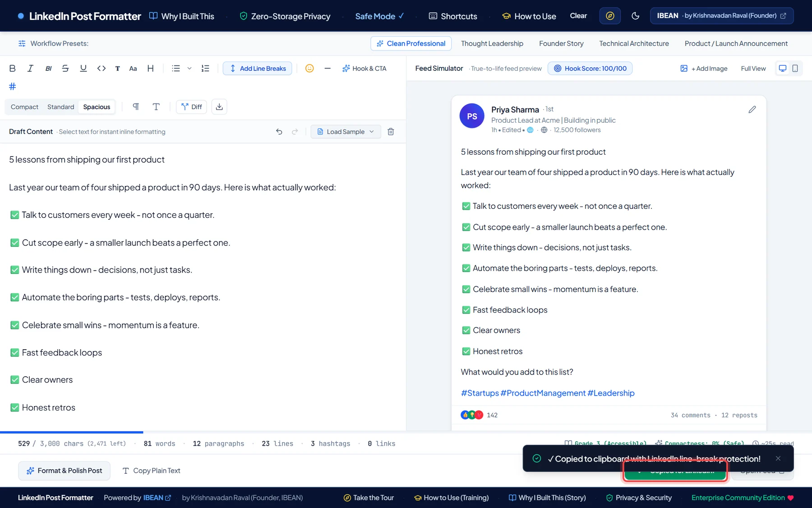
Task: Open the Hook & CTA tool
Action: click(x=364, y=69)
